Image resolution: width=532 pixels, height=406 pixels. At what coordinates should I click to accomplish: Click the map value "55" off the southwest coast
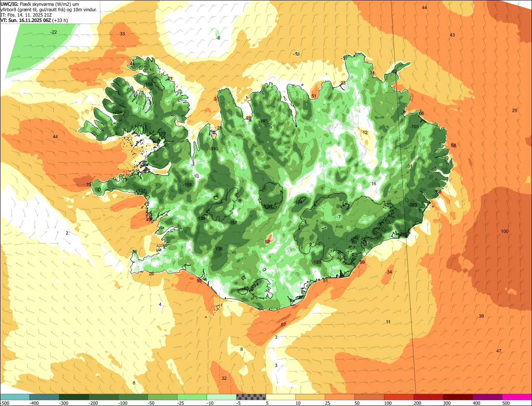pyautogui.click(x=199, y=281)
